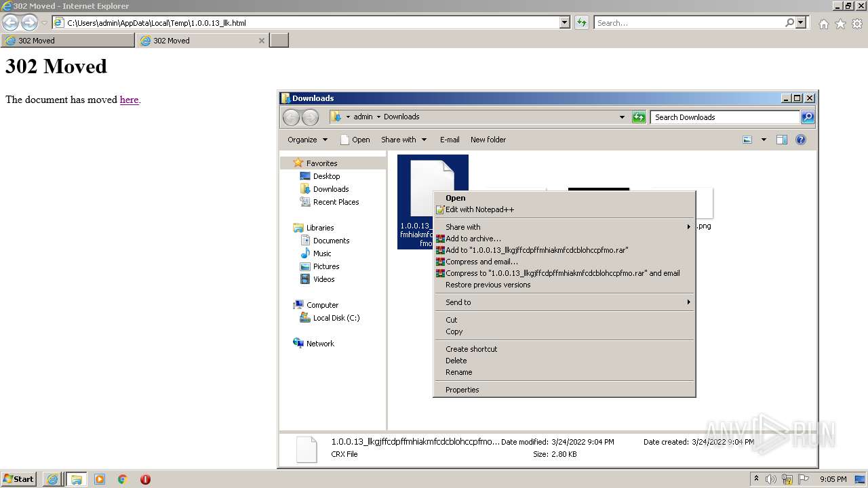Open the IE Tools gear icon
The height and width of the screenshot is (488, 868).
point(857,24)
